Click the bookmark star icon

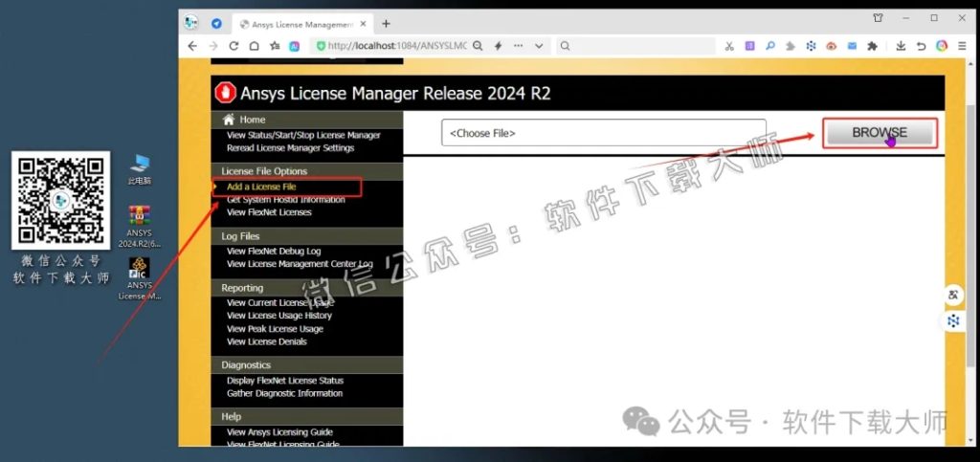click(x=275, y=46)
